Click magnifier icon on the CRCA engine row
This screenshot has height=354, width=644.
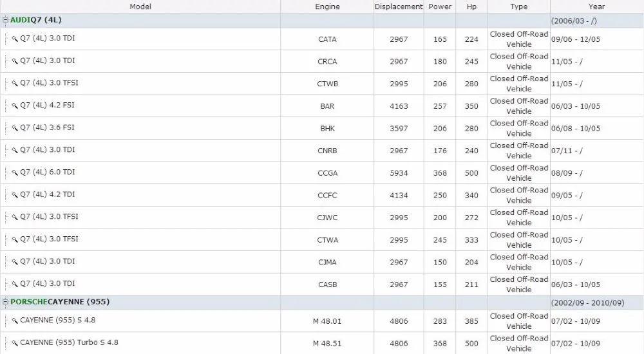15,61
